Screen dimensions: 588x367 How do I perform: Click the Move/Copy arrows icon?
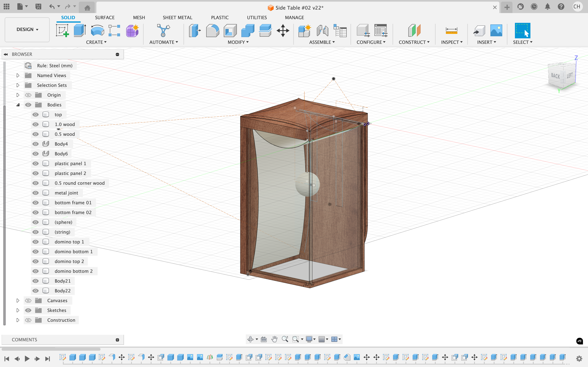[x=283, y=31]
